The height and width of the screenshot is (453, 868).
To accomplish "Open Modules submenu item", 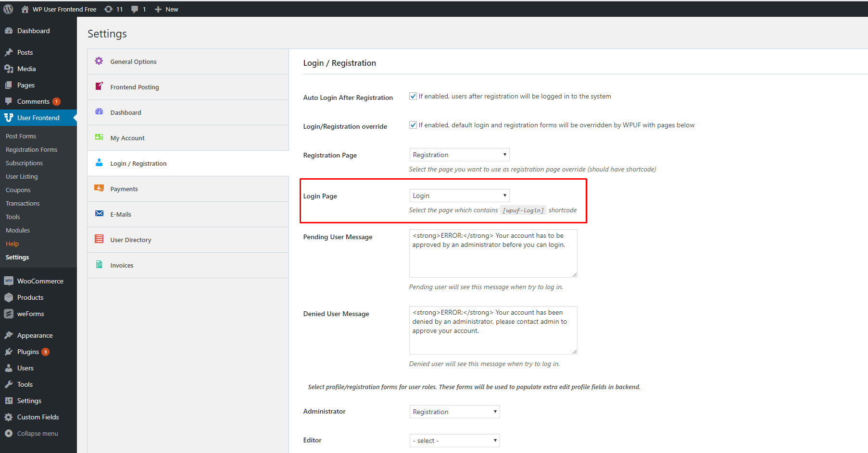I will [18, 231].
